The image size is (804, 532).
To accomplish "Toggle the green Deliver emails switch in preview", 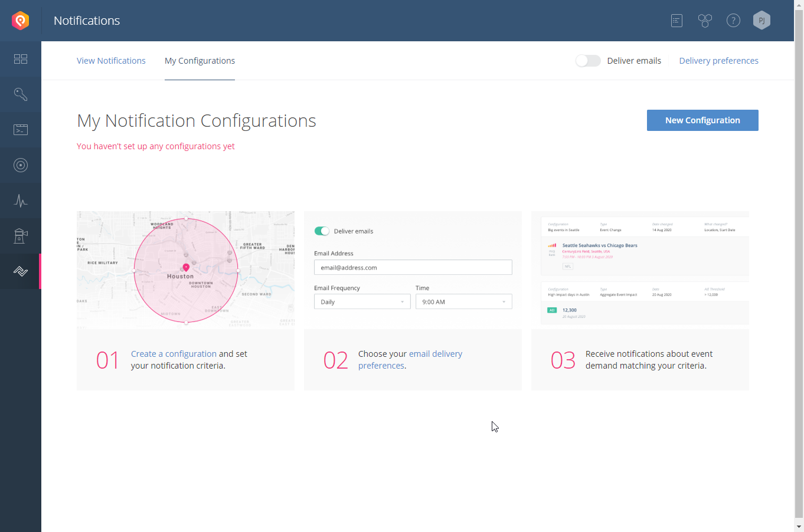I will point(322,231).
